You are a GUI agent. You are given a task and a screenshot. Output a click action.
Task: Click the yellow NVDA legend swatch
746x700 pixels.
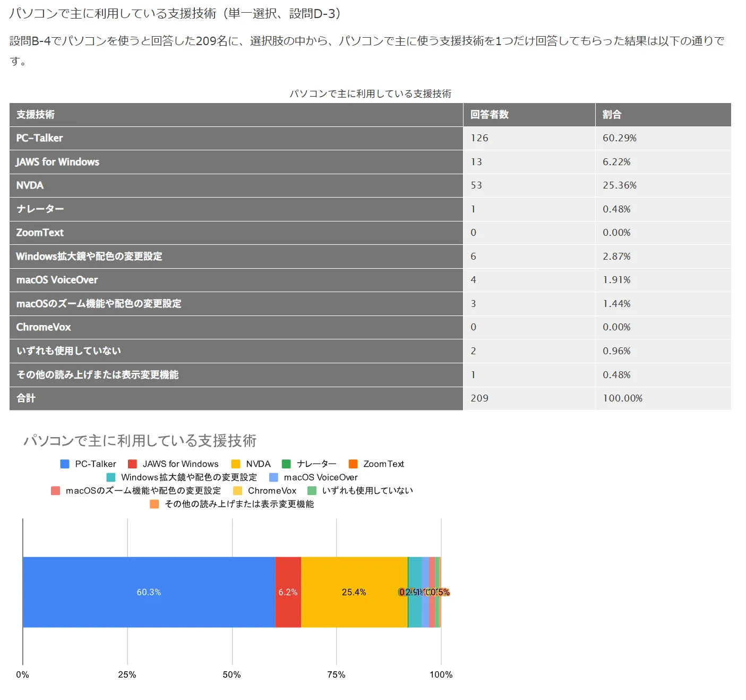(236, 464)
